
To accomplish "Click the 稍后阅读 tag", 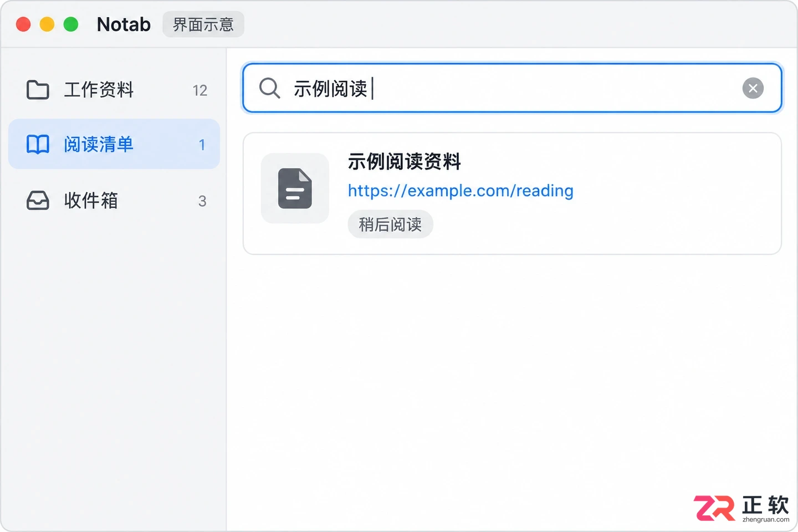I will [390, 224].
